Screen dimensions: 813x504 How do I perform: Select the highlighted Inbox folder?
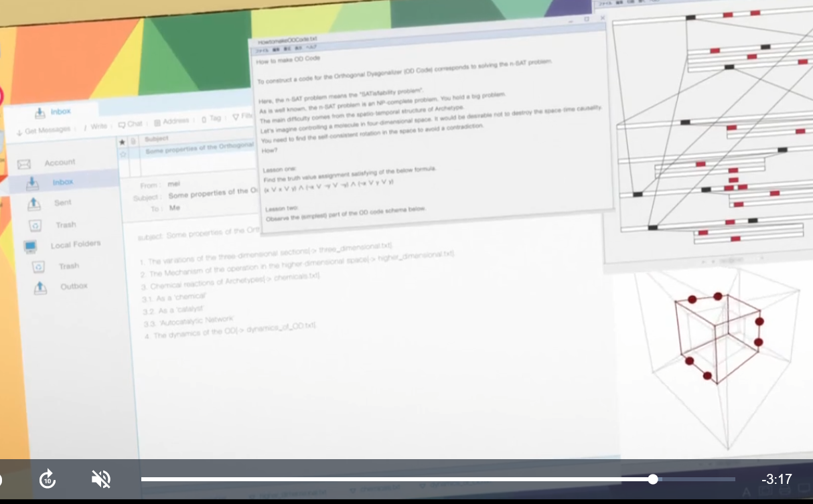point(64,181)
